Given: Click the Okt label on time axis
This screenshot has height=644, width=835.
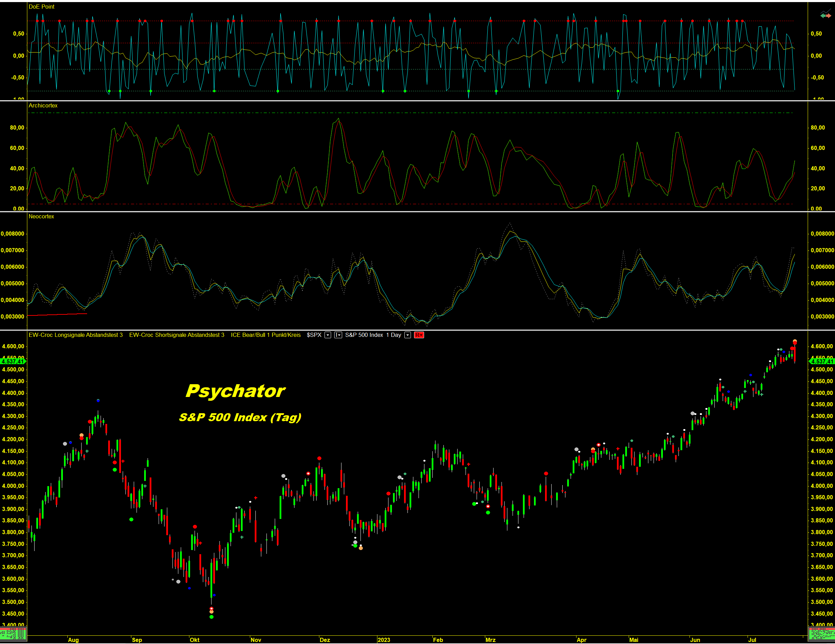Looking at the screenshot, I should (195, 640).
